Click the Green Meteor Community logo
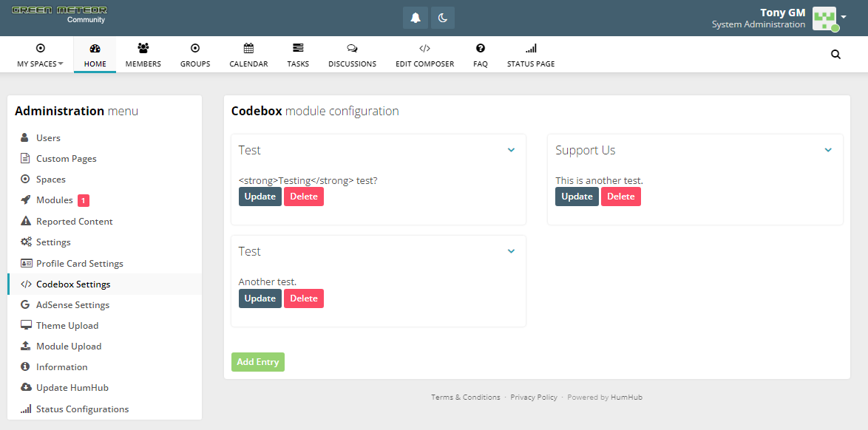This screenshot has width=868, height=430. pos(59,14)
